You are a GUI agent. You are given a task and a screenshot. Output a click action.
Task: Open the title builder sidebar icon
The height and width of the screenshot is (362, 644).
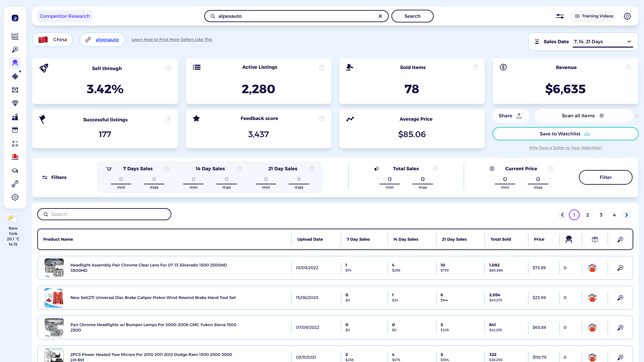click(15, 90)
